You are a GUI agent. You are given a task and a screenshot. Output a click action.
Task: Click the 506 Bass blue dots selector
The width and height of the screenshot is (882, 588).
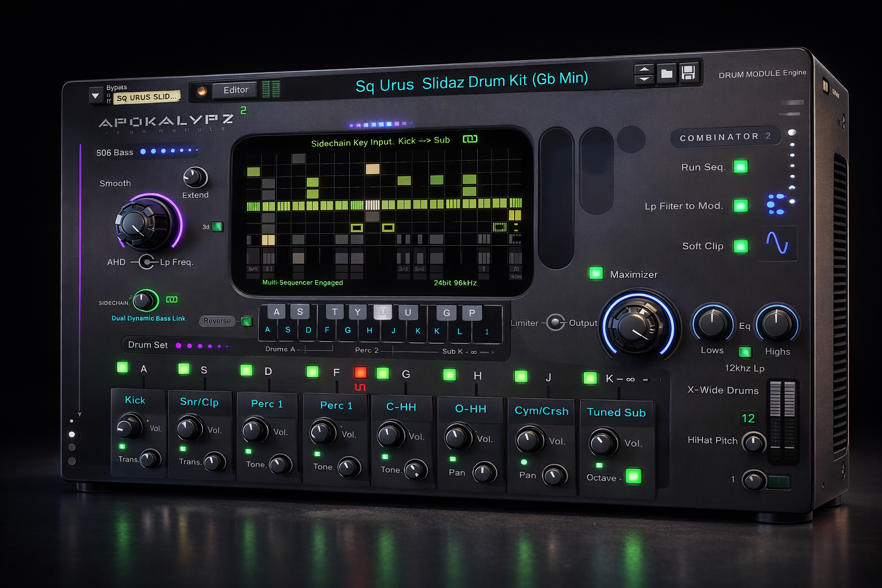click(x=169, y=151)
